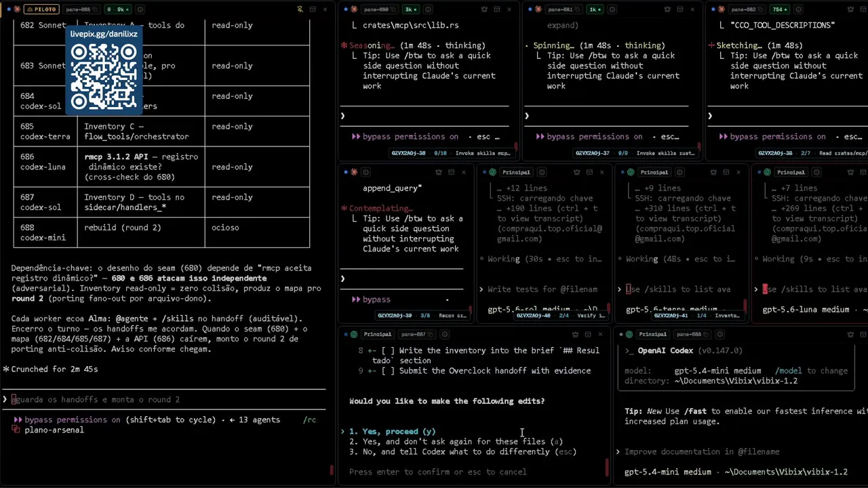Click the Claude starburst icon in pane-881
The width and height of the screenshot is (868, 488).
point(538,9)
